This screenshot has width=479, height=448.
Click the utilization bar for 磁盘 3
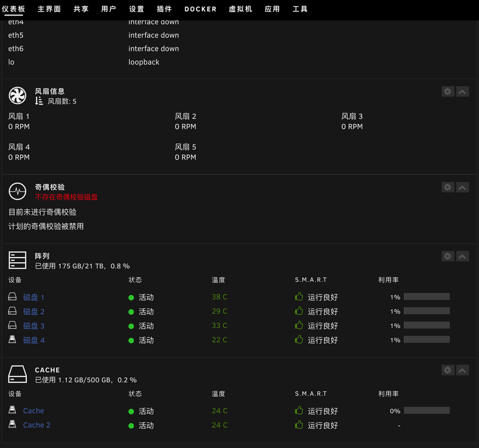pyautogui.click(x=427, y=325)
